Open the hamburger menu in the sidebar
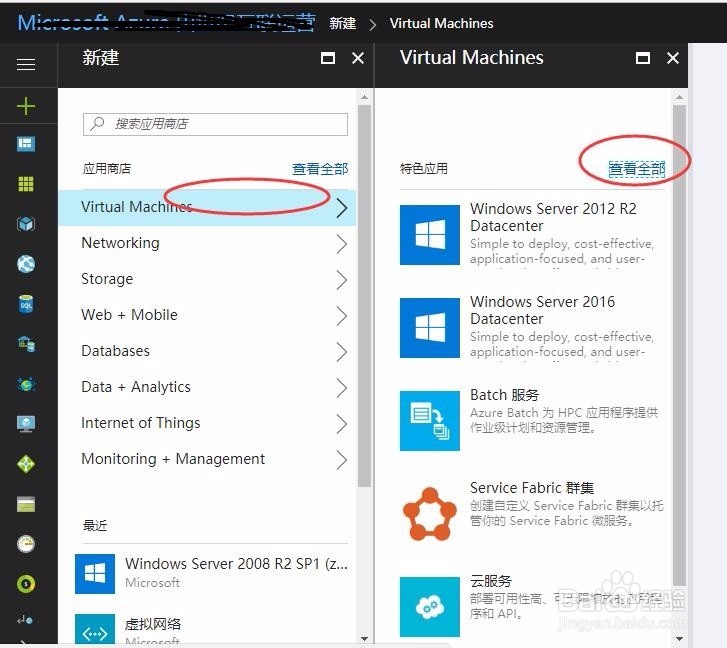The width and height of the screenshot is (727, 648). (26, 64)
